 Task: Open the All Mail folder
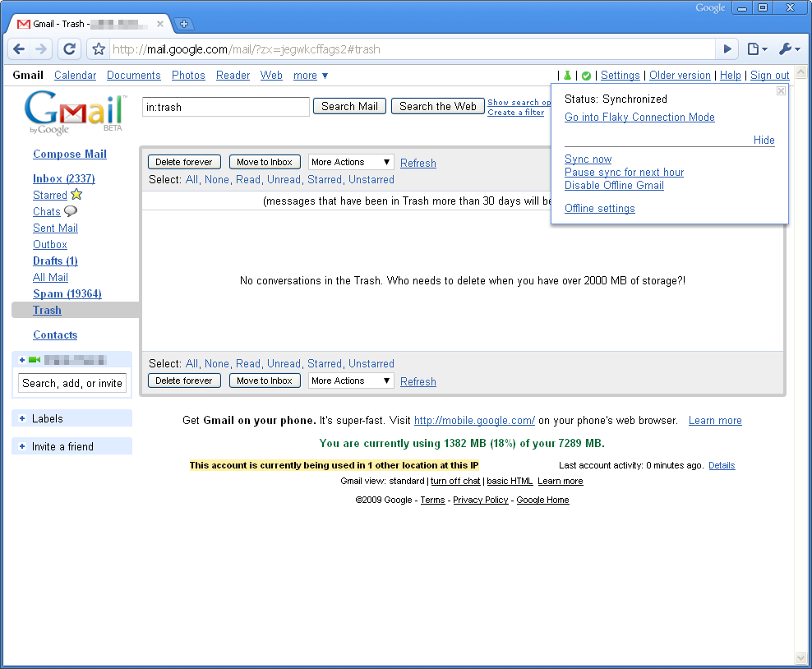[x=50, y=277]
